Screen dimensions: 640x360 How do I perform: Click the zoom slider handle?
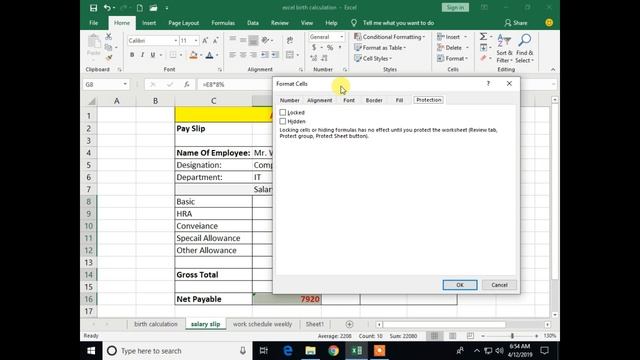click(x=512, y=336)
